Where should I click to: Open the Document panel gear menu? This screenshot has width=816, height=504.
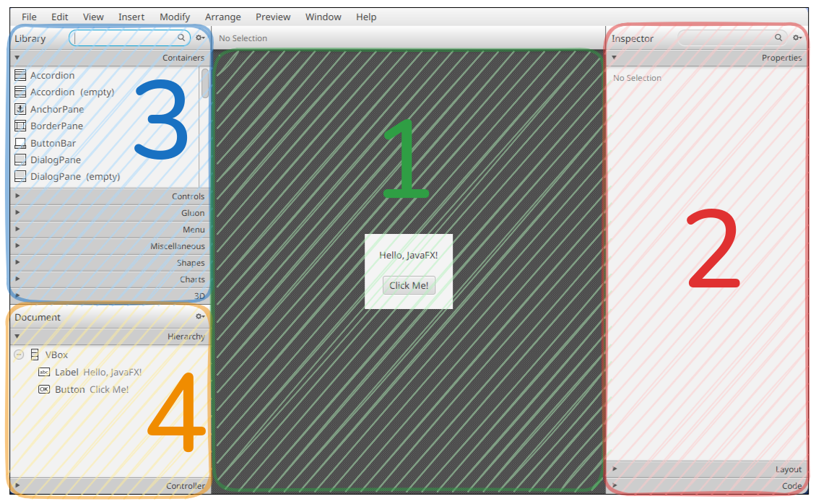click(x=200, y=317)
